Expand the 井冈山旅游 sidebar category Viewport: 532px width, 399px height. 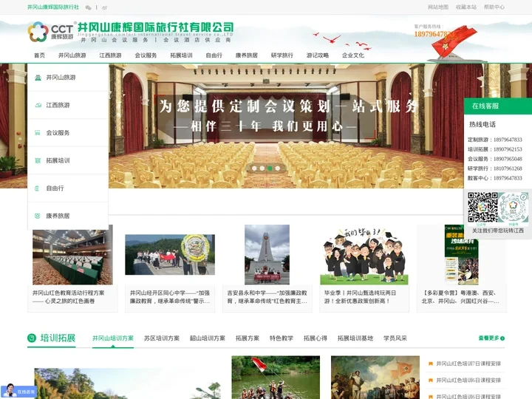click(68, 78)
